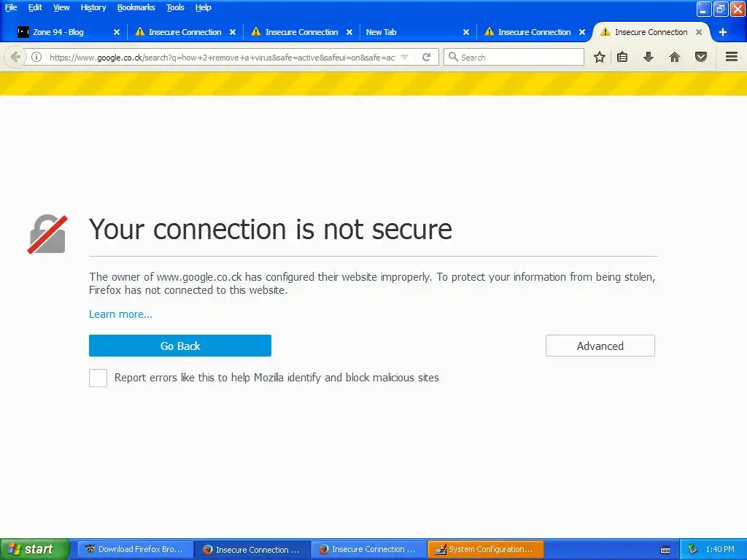This screenshot has width=747, height=560.
Task: Show your bookmarks list icon
Action: (x=622, y=57)
